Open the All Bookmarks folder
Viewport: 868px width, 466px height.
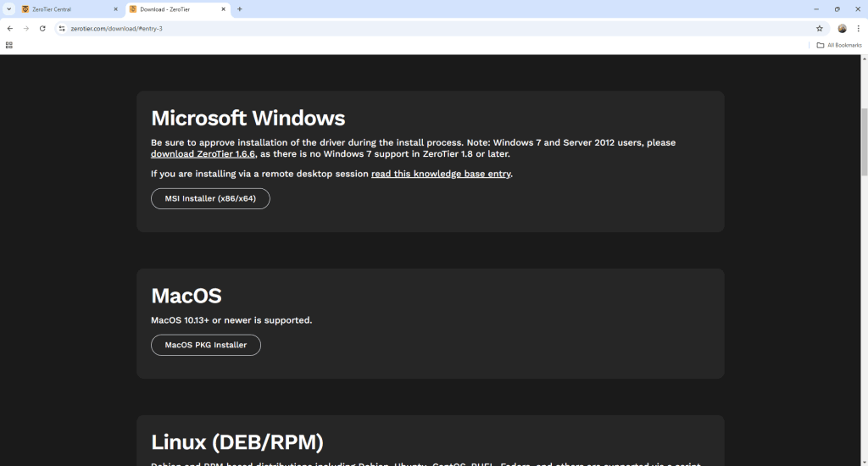coord(839,45)
